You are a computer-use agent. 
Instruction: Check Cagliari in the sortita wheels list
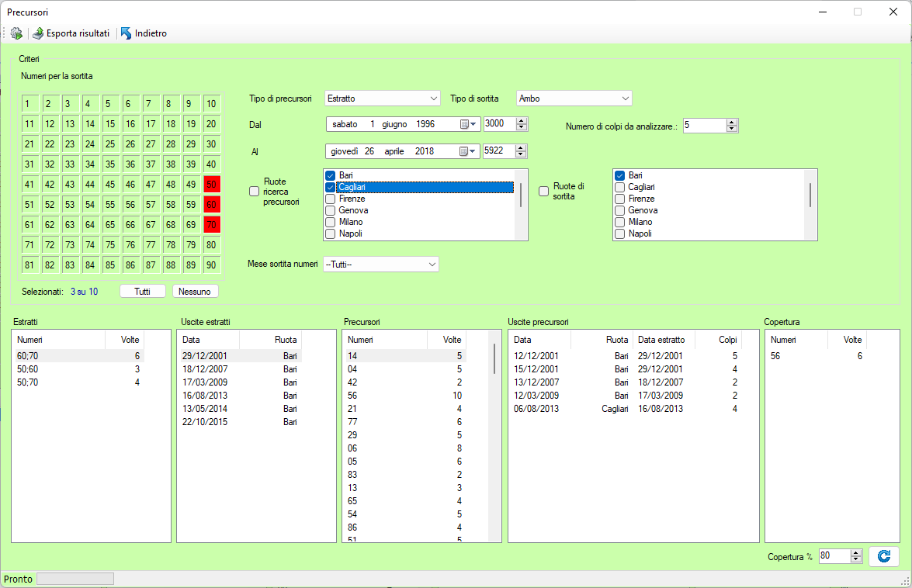tap(620, 187)
